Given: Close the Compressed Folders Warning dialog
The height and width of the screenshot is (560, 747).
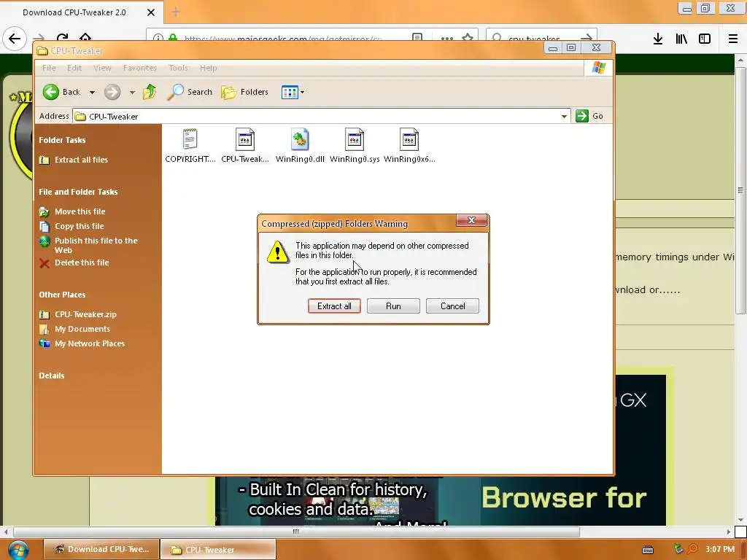Looking at the screenshot, I should (471, 220).
